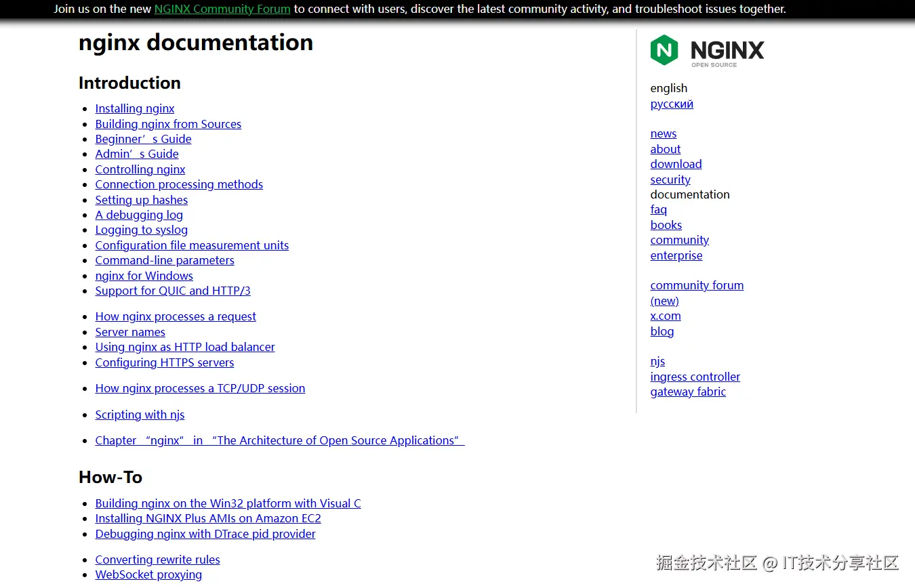
Task: Go to news in sidebar
Action: pos(664,133)
